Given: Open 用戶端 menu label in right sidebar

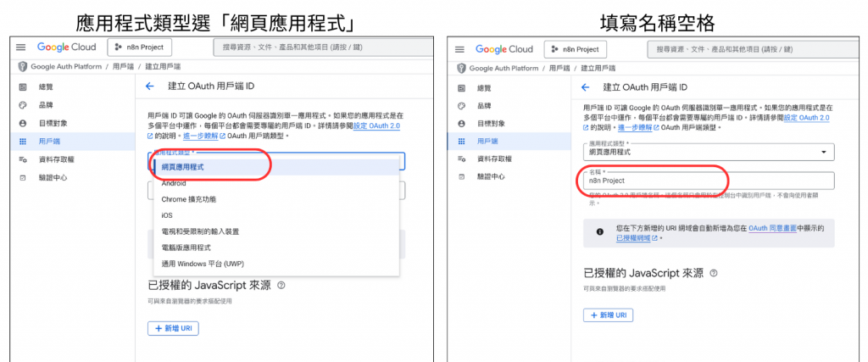Looking at the screenshot, I should click(487, 141).
